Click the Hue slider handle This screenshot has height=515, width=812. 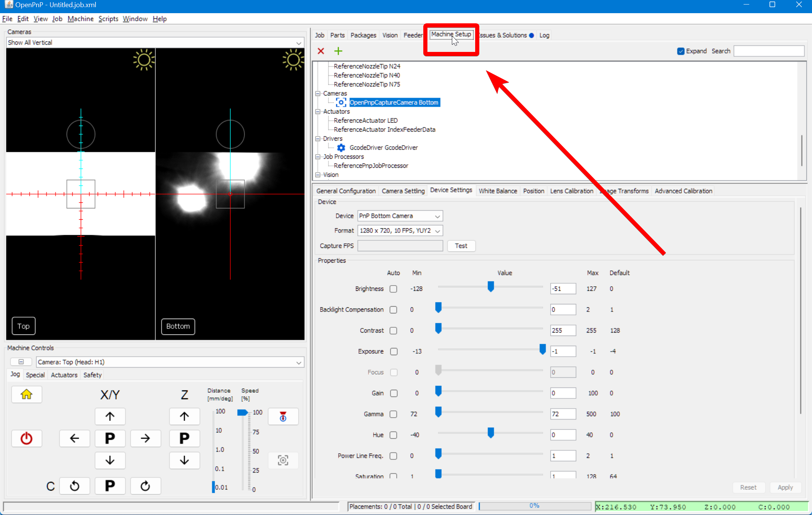click(x=491, y=433)
